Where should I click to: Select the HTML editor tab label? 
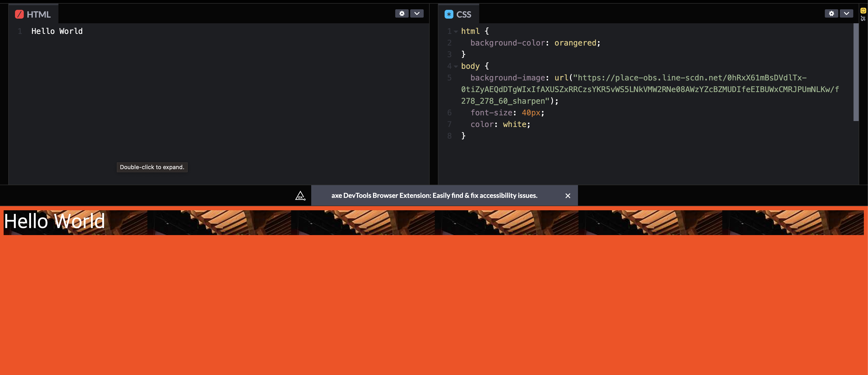click(39, 14)
